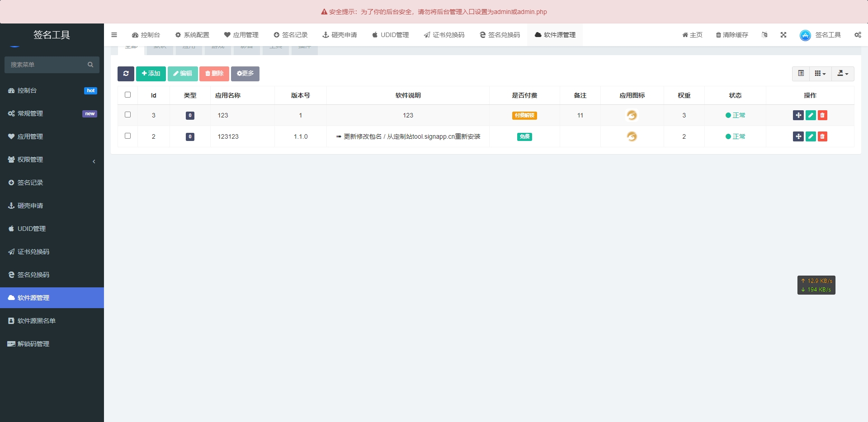Expand the 权限管理 sidebar menu

[x=52, y=159]
